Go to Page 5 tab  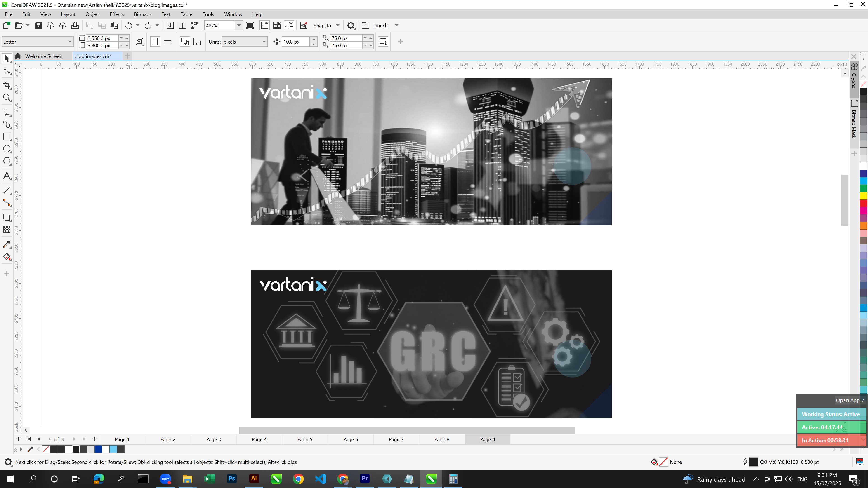pyautogui.click(x=305, y=439)
